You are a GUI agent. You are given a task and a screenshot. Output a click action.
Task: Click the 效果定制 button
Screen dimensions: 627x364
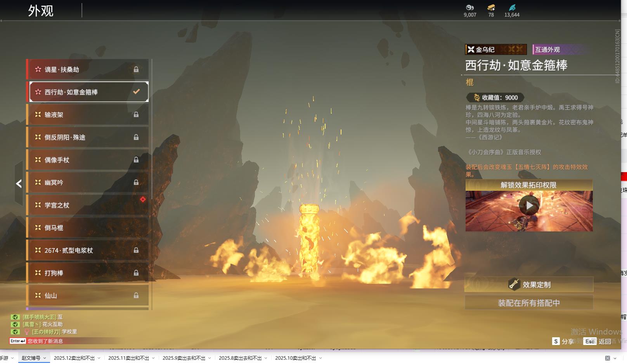tap(529, 285)
